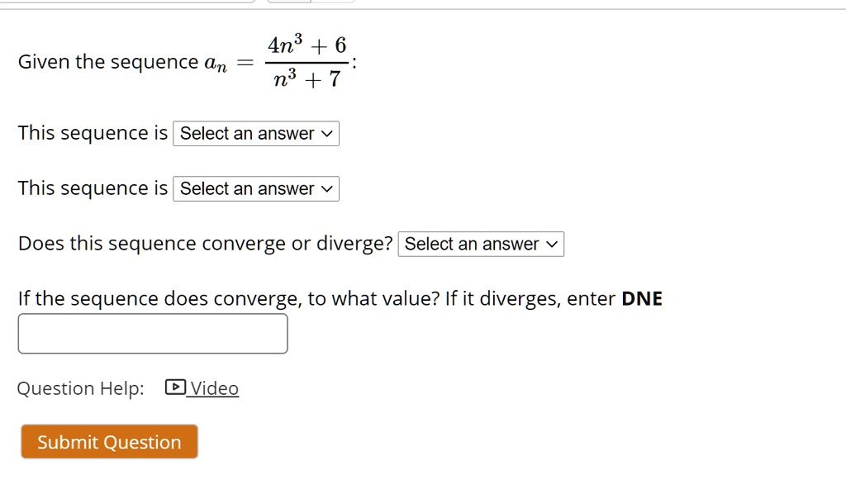Click the chevron on the first dropdown

326,133
